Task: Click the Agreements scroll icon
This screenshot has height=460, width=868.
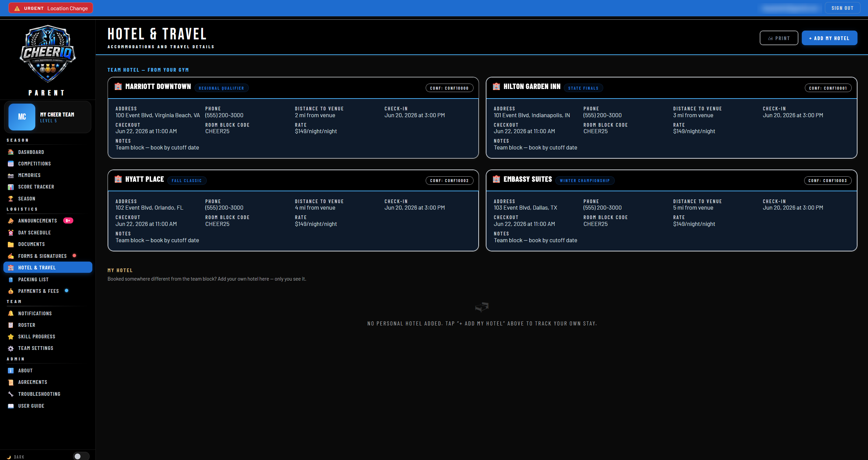Action: [11, 382]
